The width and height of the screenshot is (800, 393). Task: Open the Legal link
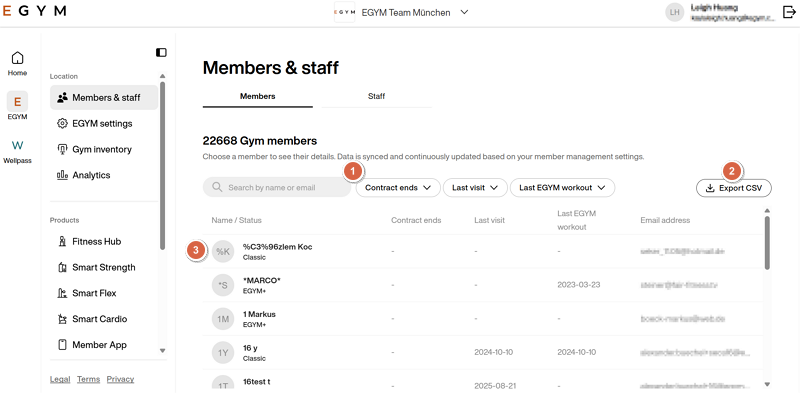click(60, 379)
